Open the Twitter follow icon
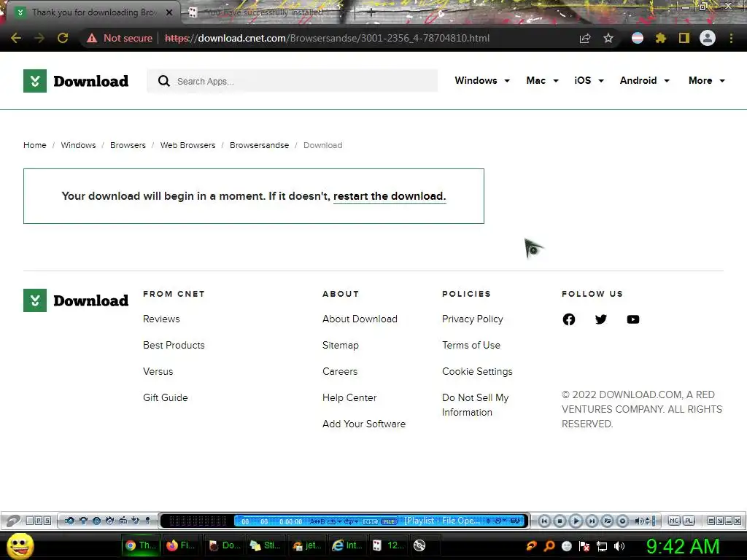This screenshot has width=747, height=560. pyautogui.click(x=601, y=319)
